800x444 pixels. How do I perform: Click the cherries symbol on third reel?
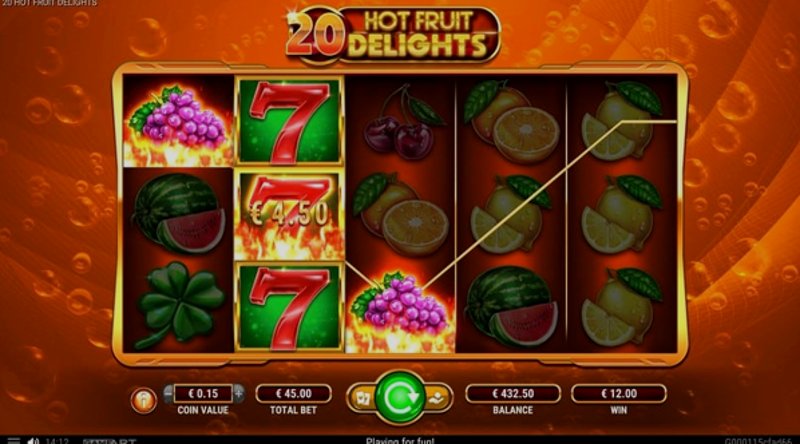tap(402, 122)
